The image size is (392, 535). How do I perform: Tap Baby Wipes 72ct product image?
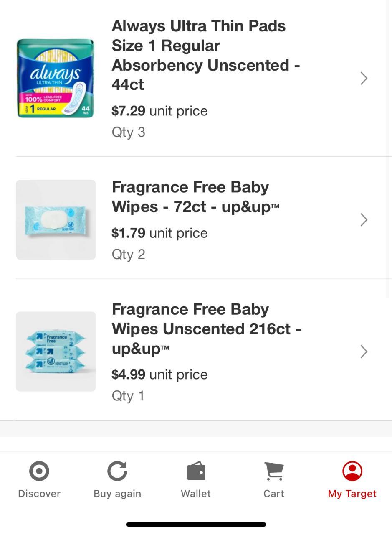pos(56,220)
